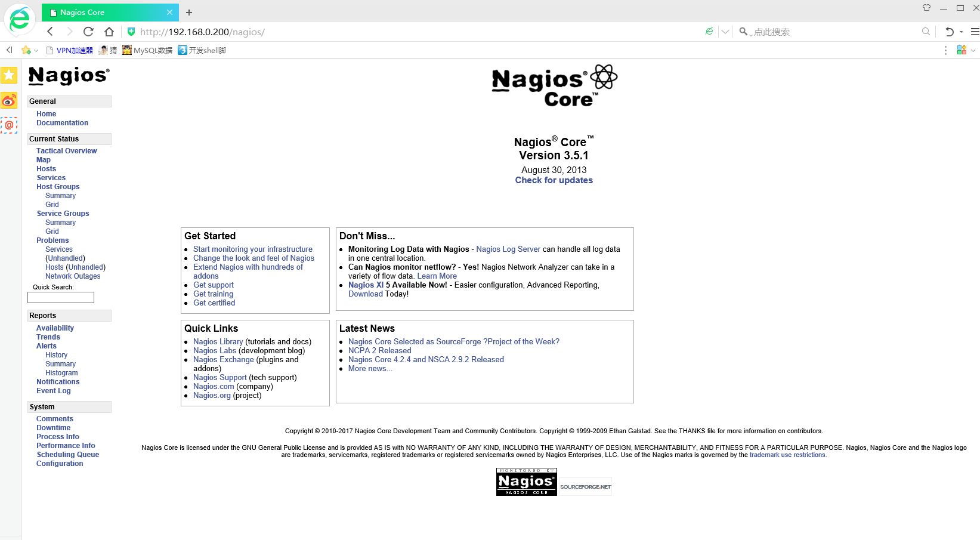The width and height of the screenshot is (980, 540).
Task: Click the browser search box
Action: [x=835, y=32]
